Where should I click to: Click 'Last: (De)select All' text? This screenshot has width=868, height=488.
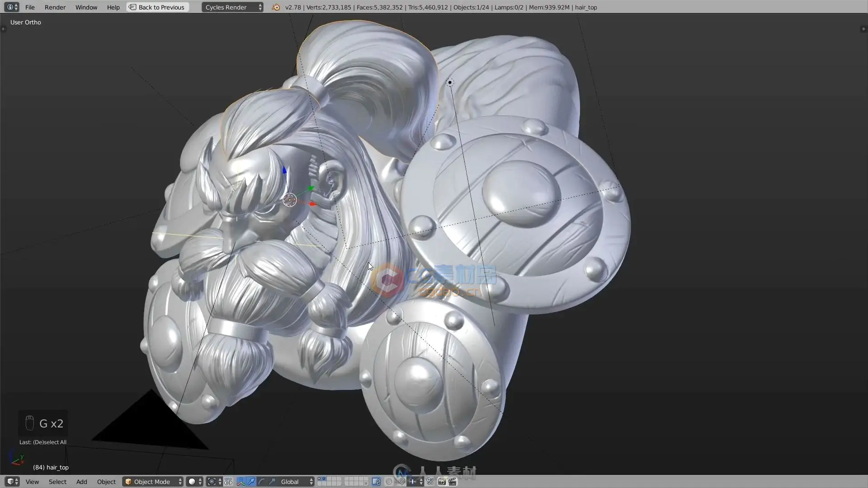[43, 442]
